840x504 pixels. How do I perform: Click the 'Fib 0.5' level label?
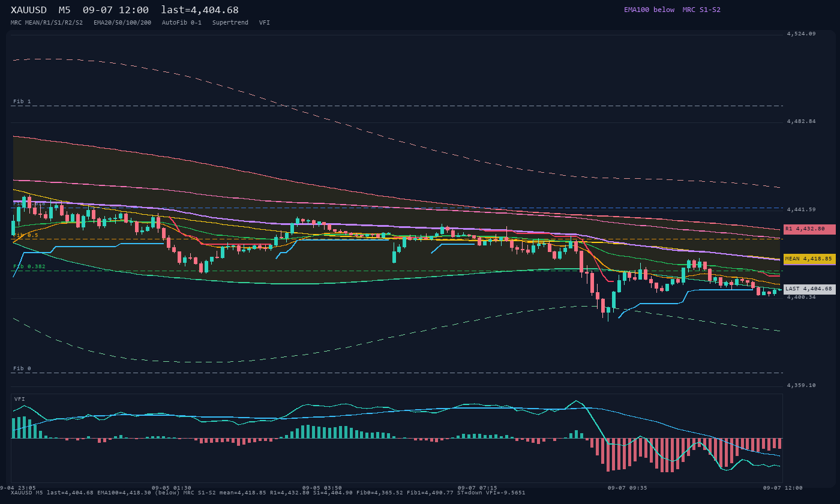click(x=26, y=235)
